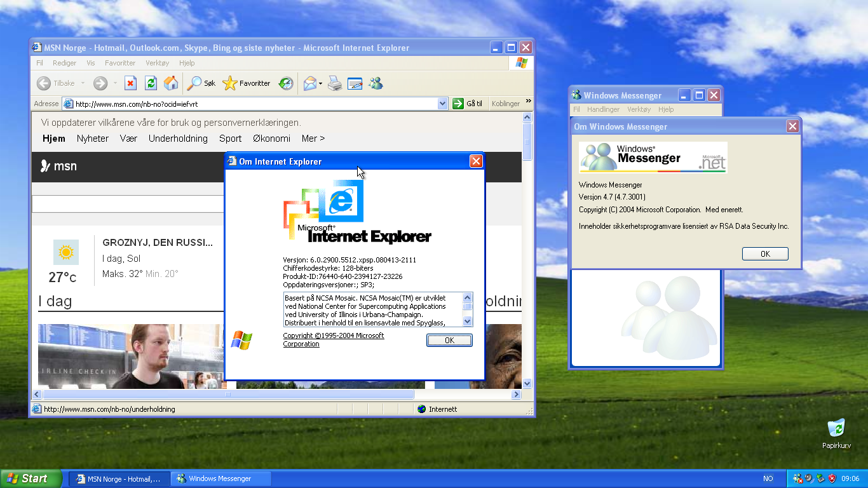Refresh the current MSN page
868x488 pixels.
[x=150, y=83]
